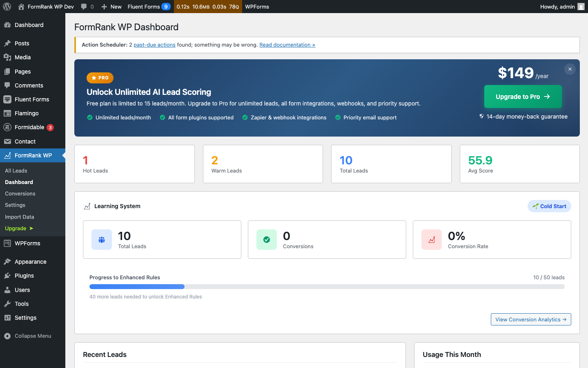Open the past-due actions link

[154, 45]
